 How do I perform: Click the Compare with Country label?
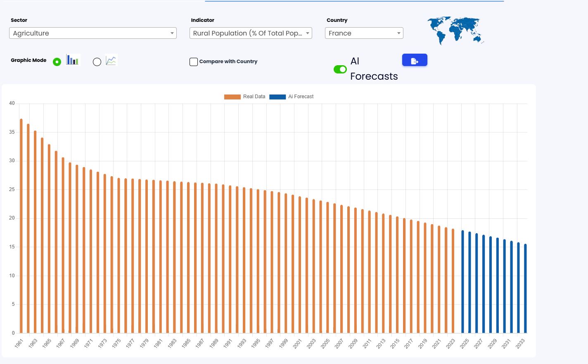point(228,61)
